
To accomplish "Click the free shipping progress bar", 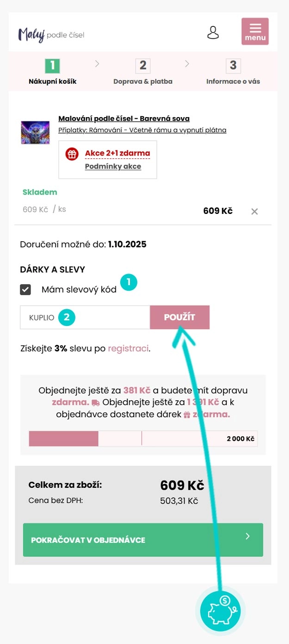I will (x=143, y=438).
